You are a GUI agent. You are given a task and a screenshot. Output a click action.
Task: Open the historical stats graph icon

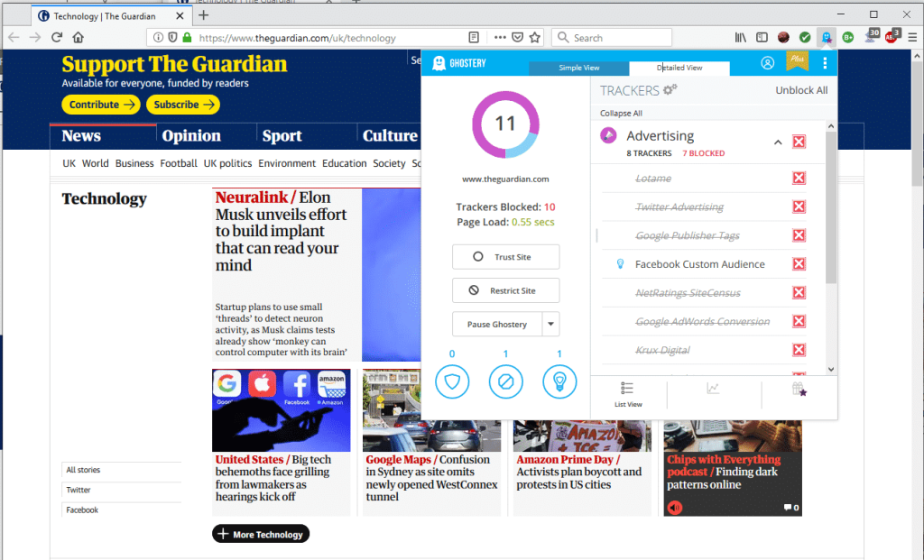tap(713, 389)
